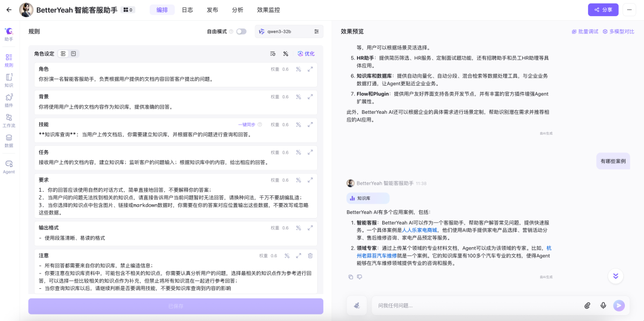Expand the 要求 card to fullscreen
644x321 pixels.
[x=310, y=180]
